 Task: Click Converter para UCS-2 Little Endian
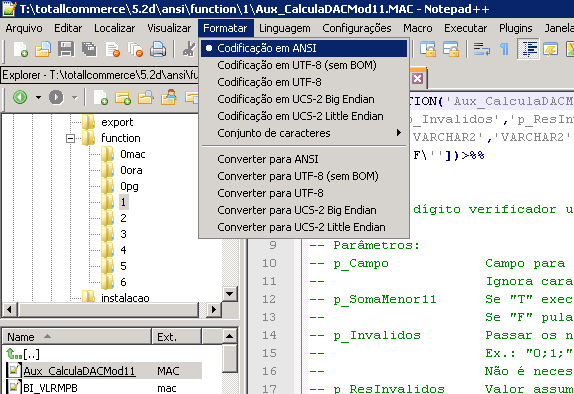(x=304, y=227)
